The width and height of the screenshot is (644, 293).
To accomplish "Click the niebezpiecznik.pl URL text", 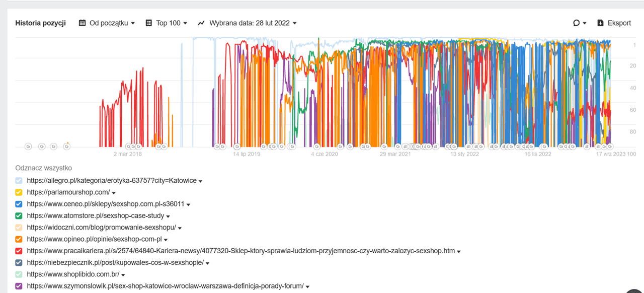I will [115, 263].
